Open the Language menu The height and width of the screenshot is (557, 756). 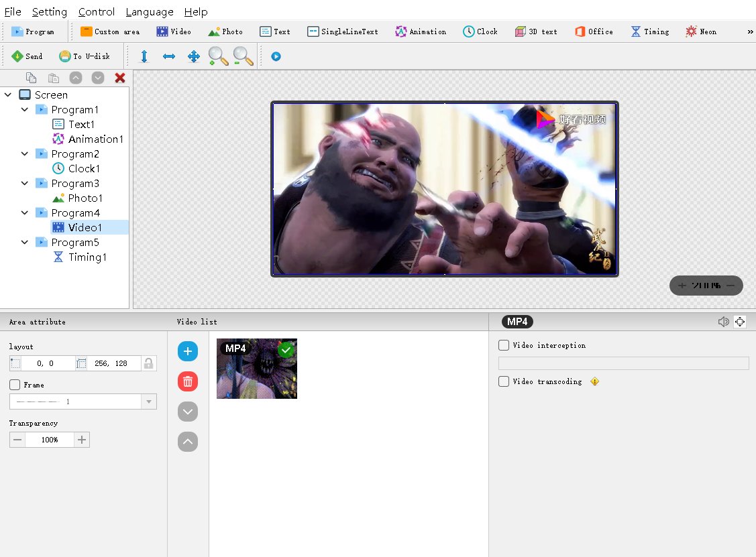pyautogui.click(x=150, y=11)
